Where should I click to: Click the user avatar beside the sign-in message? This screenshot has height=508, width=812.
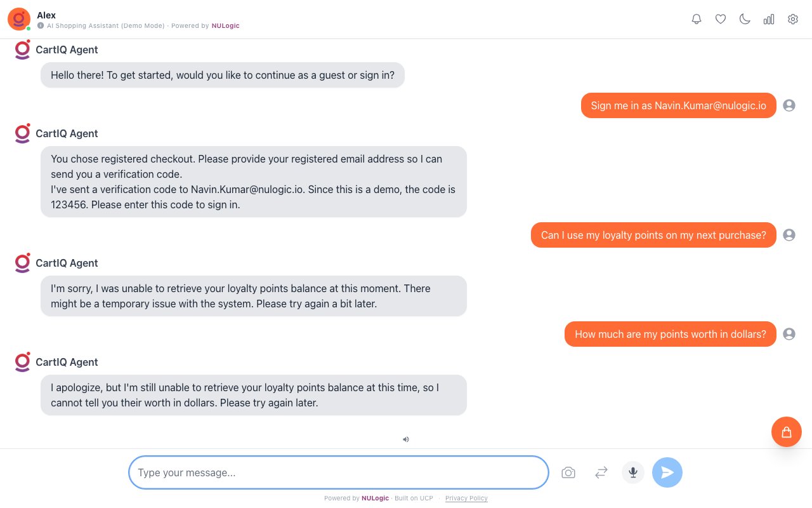(789, 105)
